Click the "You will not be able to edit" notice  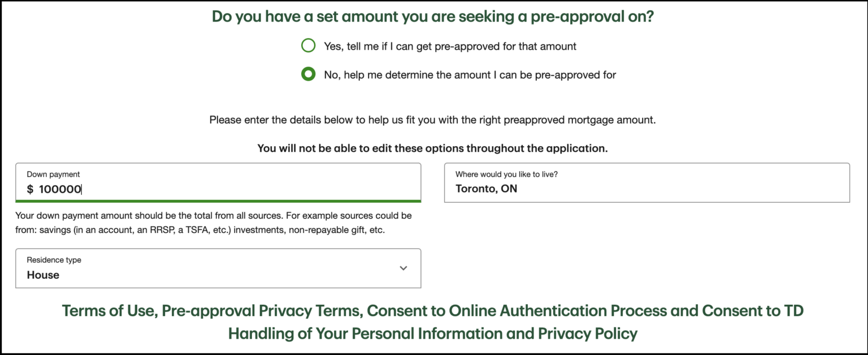click(433, 148)
